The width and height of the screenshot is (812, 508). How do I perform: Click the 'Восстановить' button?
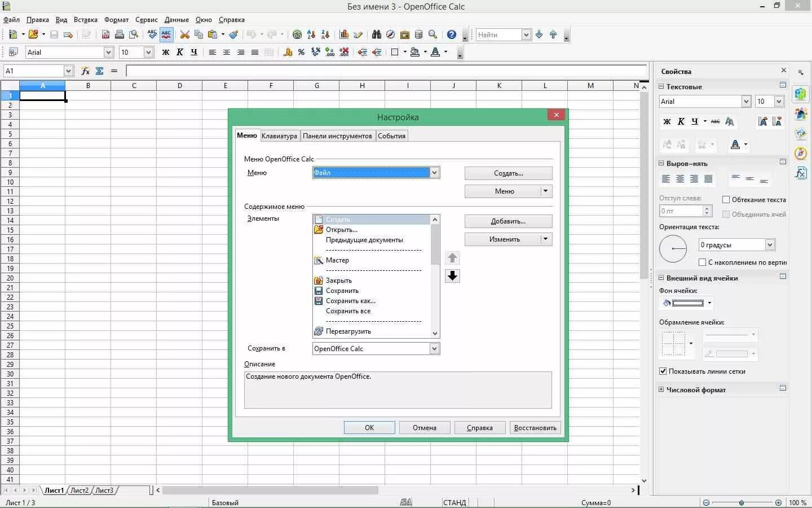[x=535, y=428]
